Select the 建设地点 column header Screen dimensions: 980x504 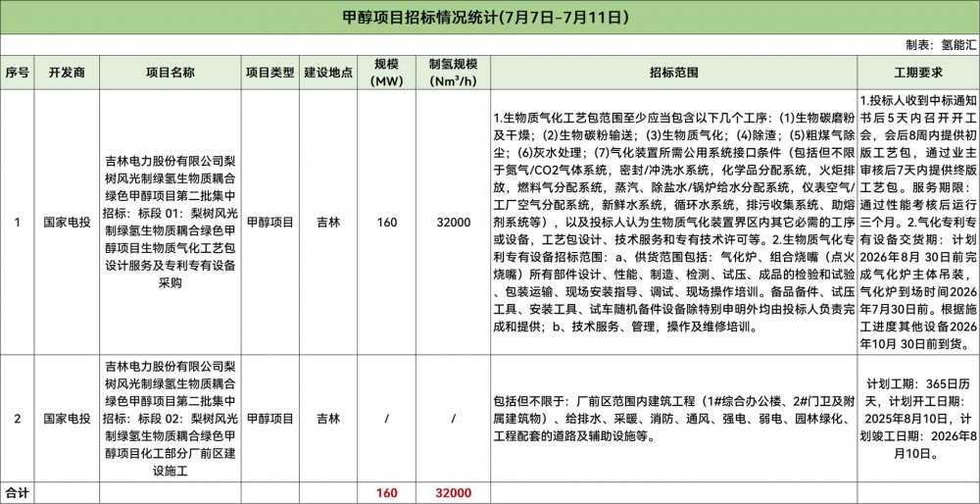(328, 73)
